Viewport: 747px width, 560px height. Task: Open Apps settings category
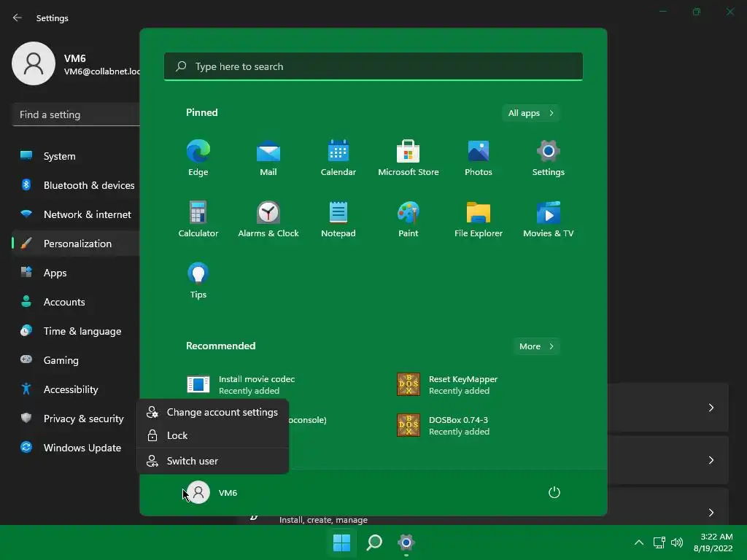[x=76, y=273]
